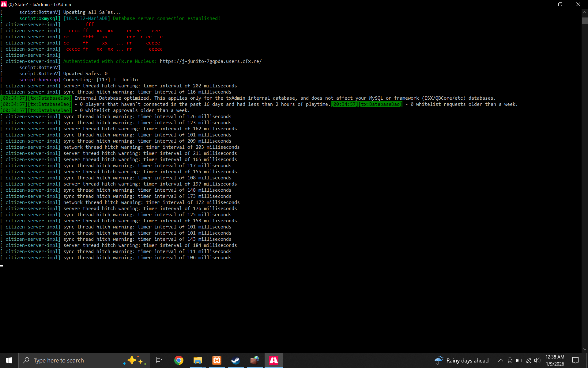
Task: Click the volume speaker tray icon
Action: tap(537, 360)
